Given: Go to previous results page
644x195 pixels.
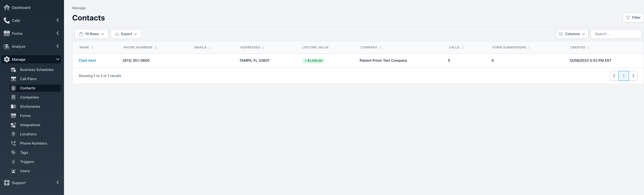Looking at the screenshot, I should (x=614, y=76).
